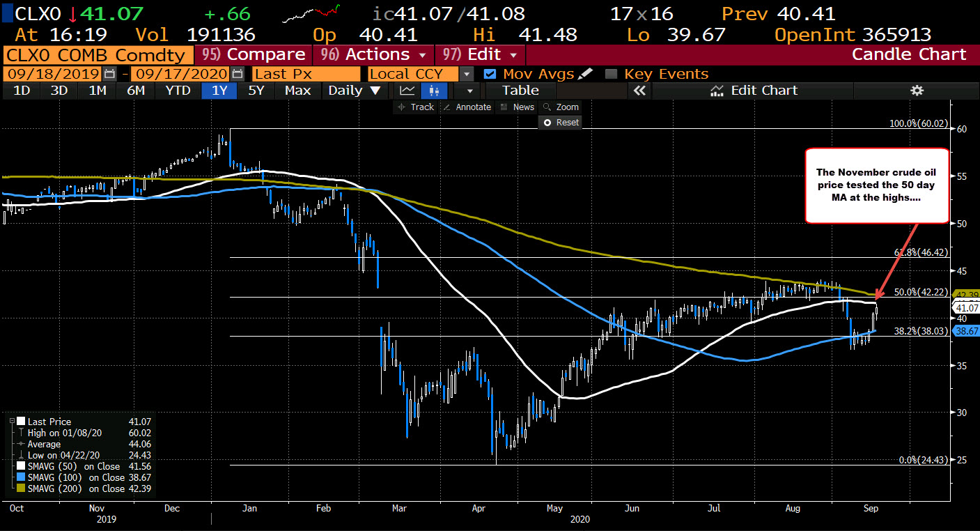Click the CLX0 COMB Comdty security field

point(98,54)
